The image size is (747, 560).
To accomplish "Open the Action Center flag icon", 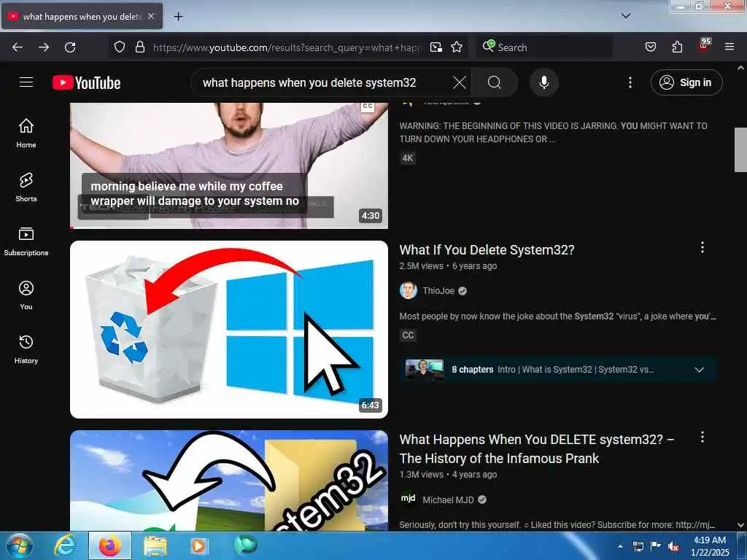I will 656,546.
